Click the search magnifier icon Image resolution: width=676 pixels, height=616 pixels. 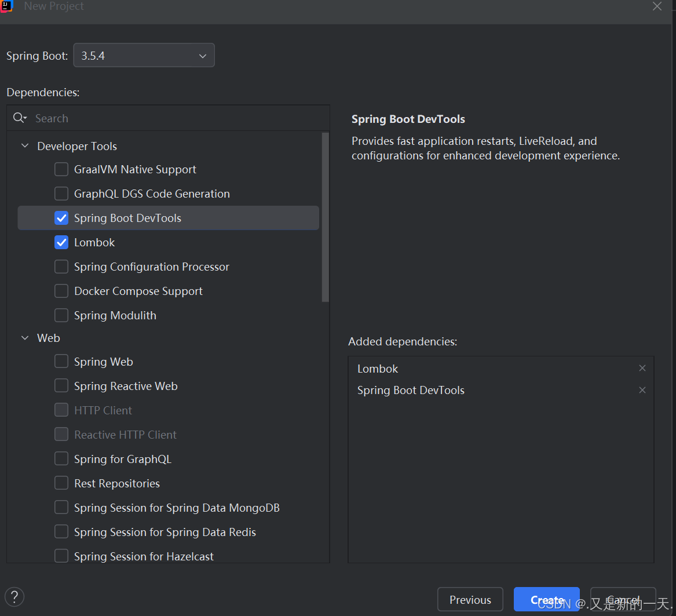coord(19,118)
